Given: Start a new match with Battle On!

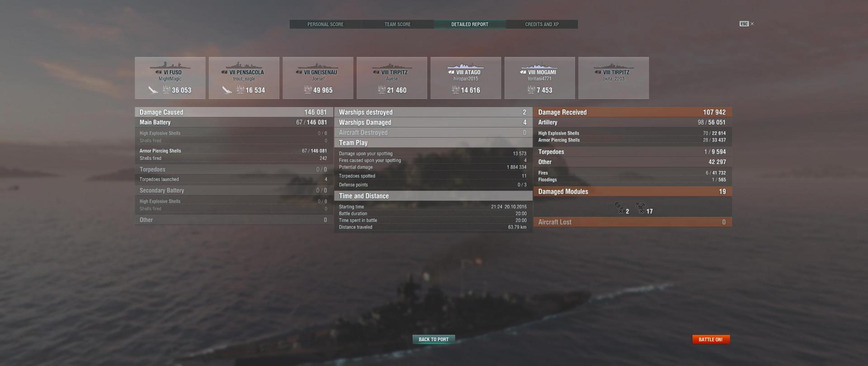Looking at the screenshot, I should point(711,339).
